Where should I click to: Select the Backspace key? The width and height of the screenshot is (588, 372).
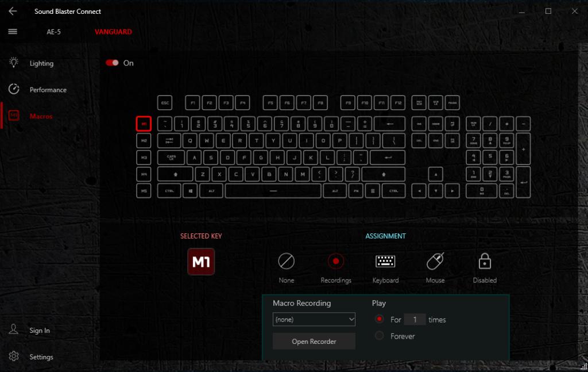390,124
